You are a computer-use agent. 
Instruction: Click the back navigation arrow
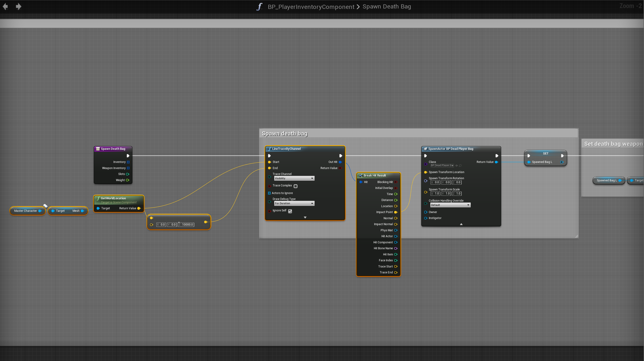tap(5, 7)
